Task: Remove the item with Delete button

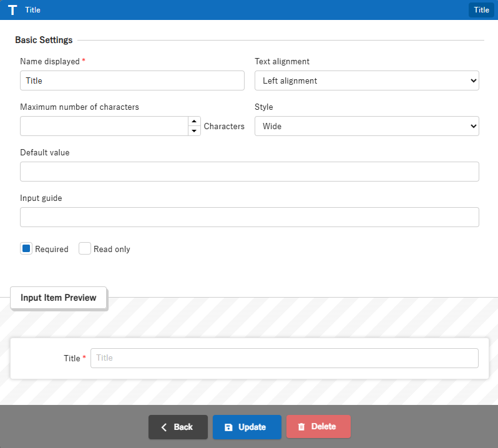Action: 318,426
